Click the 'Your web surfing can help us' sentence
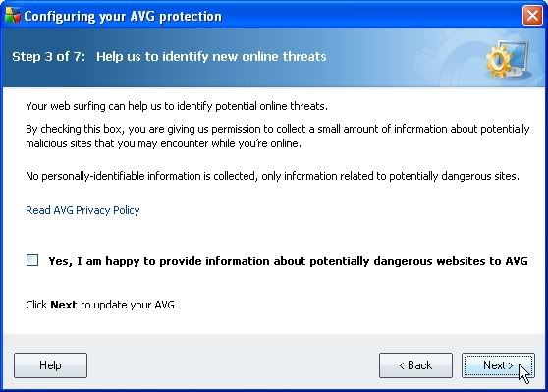The image size is (548, 392). click(x=177, y=106)
